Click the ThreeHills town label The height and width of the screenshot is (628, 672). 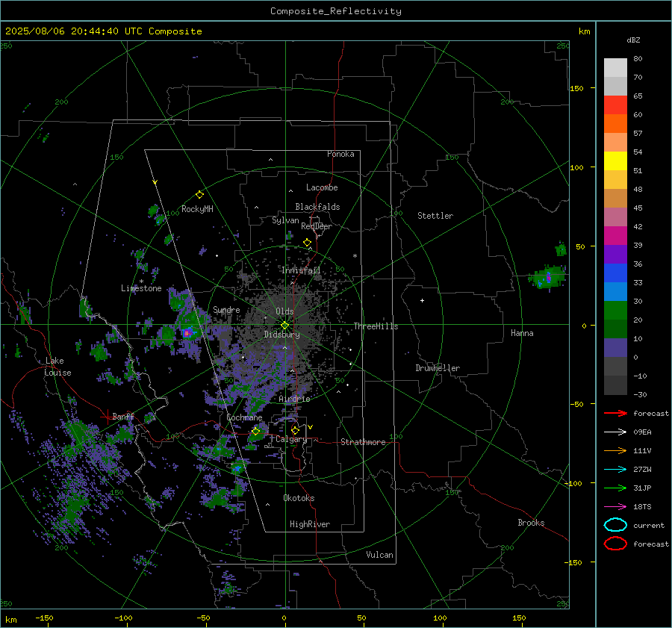376,326
